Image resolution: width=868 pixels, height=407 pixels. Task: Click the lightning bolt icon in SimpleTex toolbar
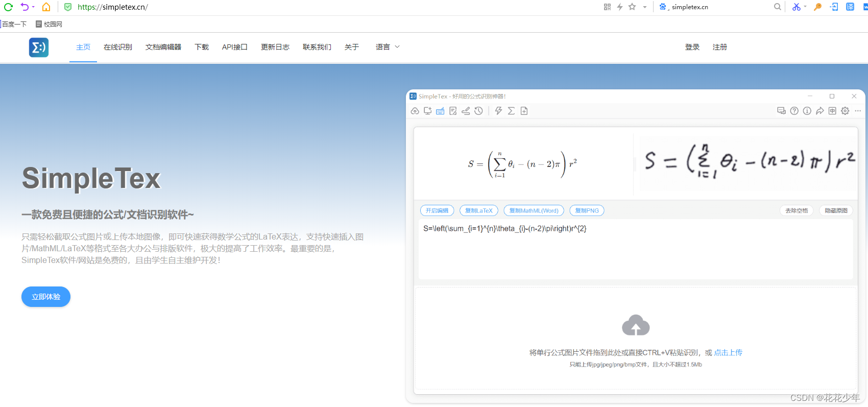498,111
